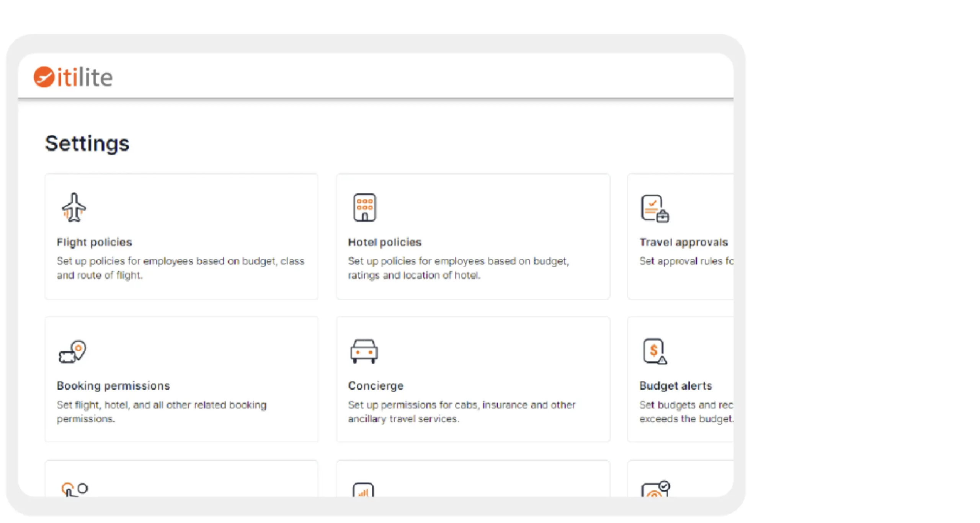Click the airplane icon for Flight policies
Viewport: 980px width, 523px height.
[74, 207]
